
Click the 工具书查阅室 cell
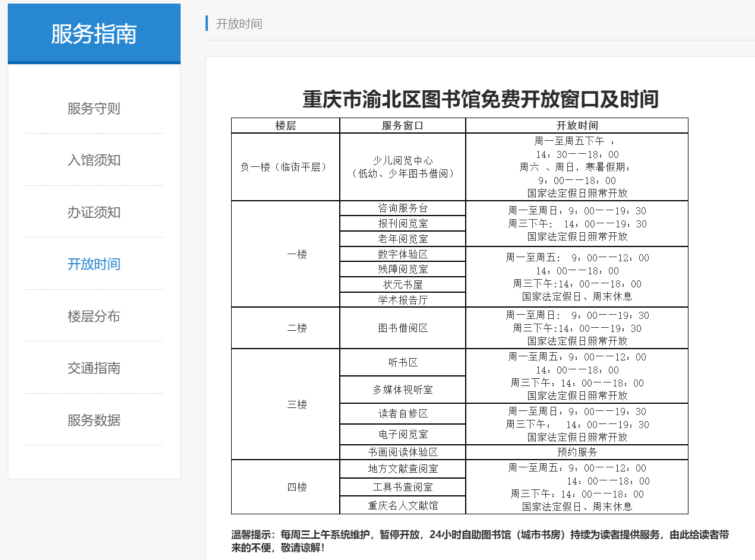pos(403,487)
